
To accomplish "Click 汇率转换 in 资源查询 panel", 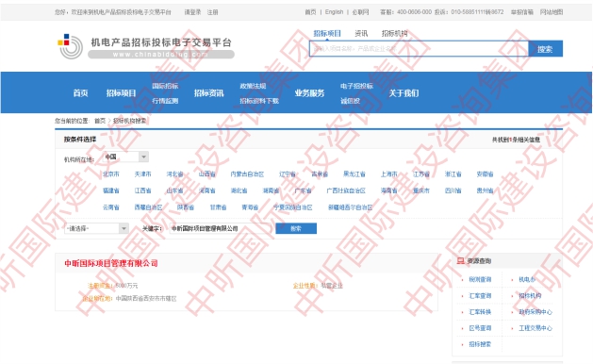I will (480, 312).
